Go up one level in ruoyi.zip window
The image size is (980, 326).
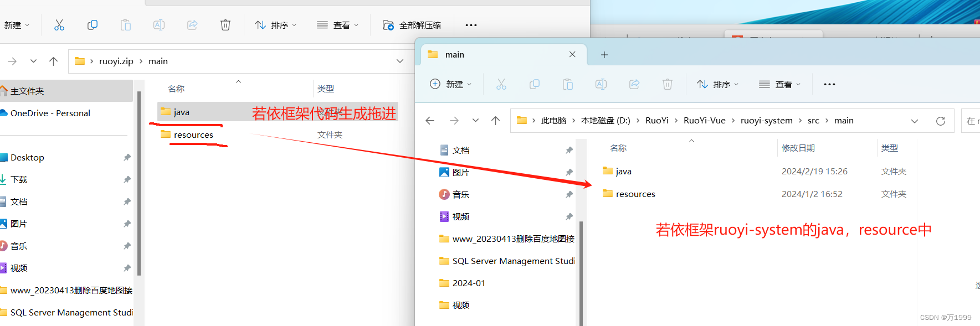tap(53, 61)
